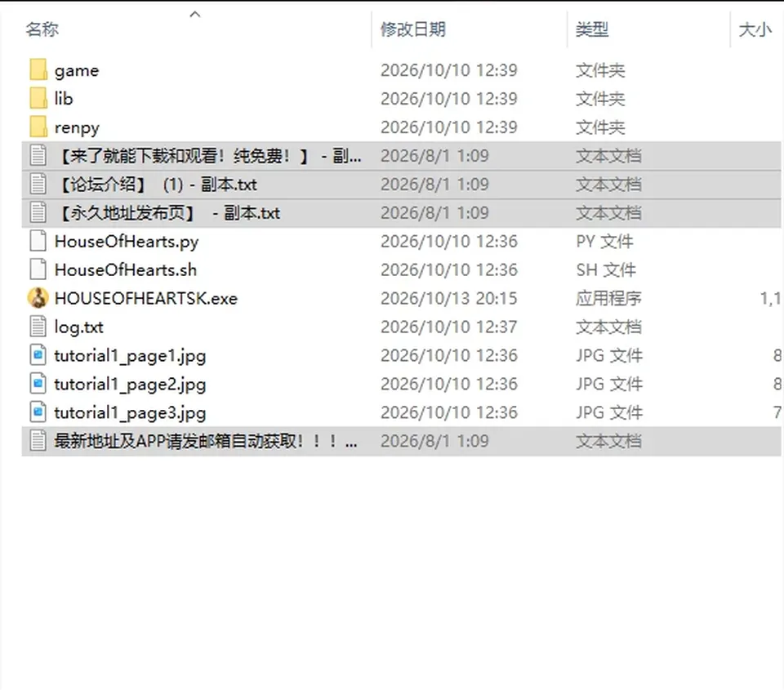This screenshot has height=690, width=784.
Task: Select the file 【来了就能下载和观看！纯免费！】
Action: tap(208, 156)
